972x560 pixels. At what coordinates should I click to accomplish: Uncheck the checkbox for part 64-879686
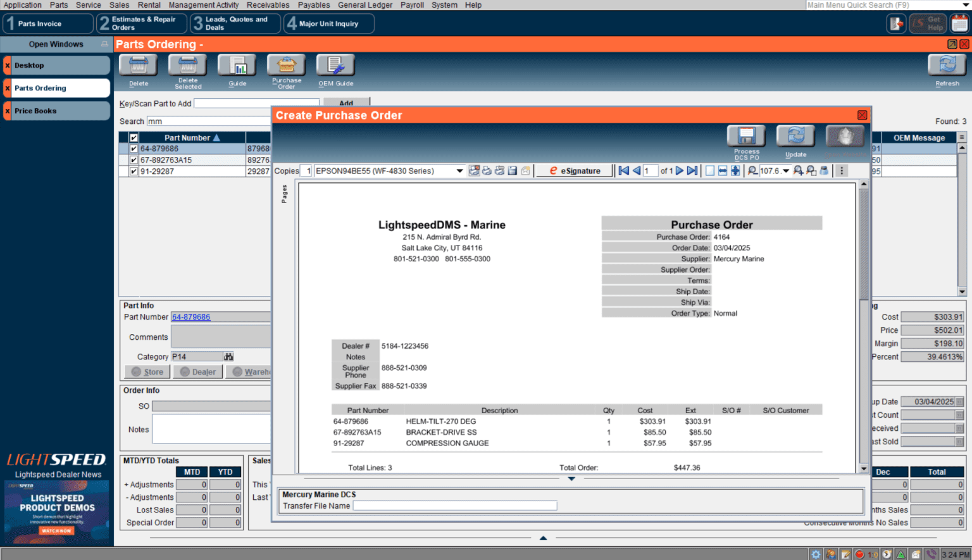coord(134,149)
